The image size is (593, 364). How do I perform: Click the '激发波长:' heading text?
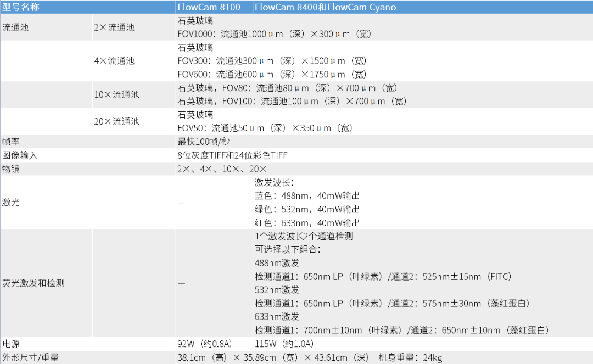click(274, 182)
